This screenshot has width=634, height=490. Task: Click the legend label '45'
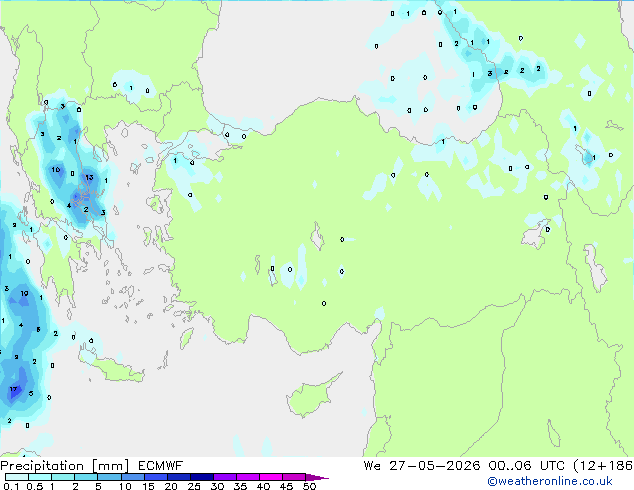(286, 486)
